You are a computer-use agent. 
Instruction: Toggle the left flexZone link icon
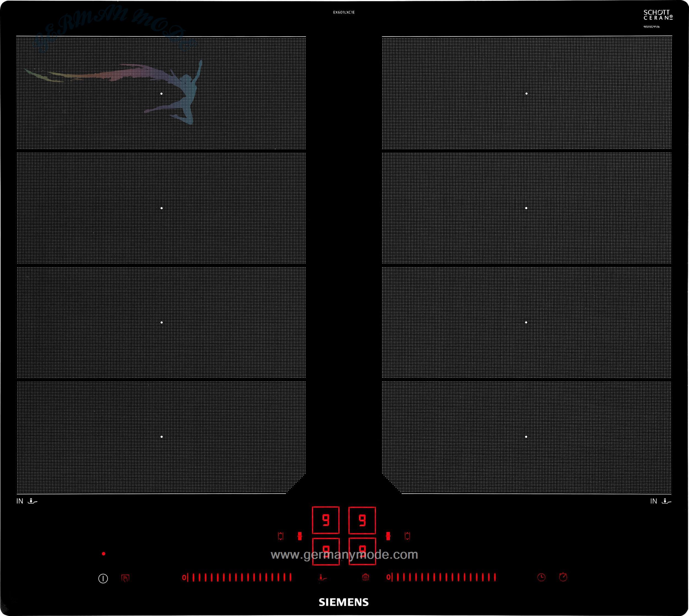point(300,536)
